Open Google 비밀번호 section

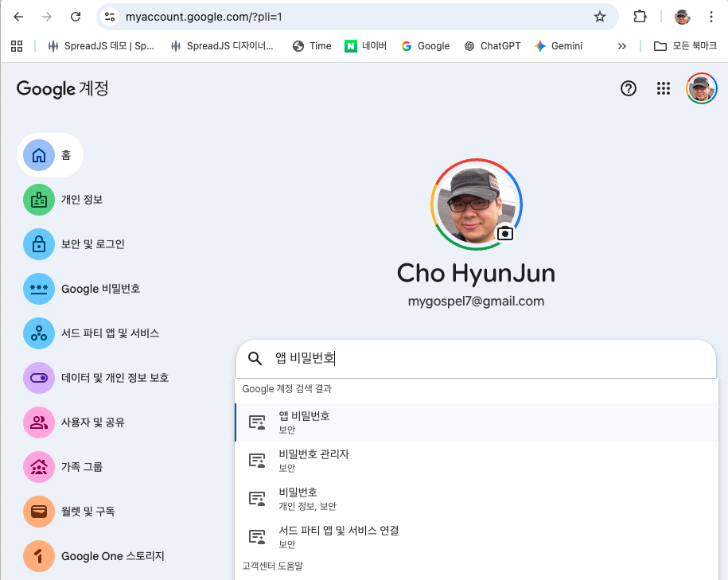[x=82, y=289]
